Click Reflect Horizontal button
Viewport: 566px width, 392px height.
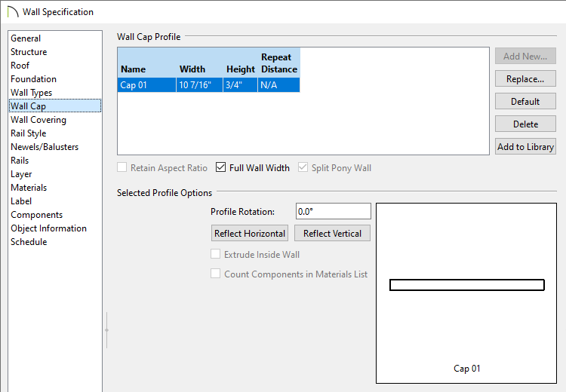click(250, 234)
